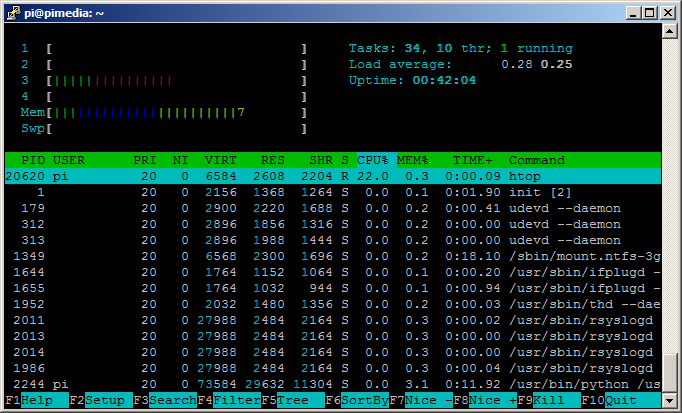Open F2 Setup in htop
Screen dimensions: 682x413
coord(101,400)
